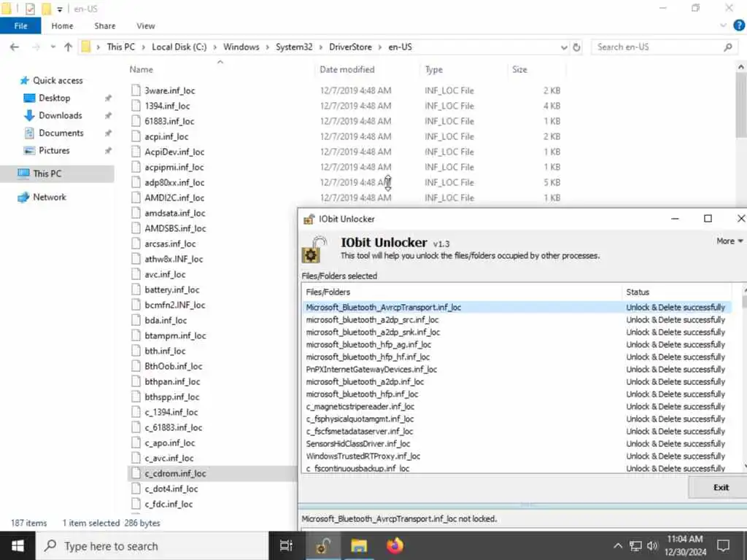Switch to the Home ribbon tab
747x560 pixels.
coord(63,26)
